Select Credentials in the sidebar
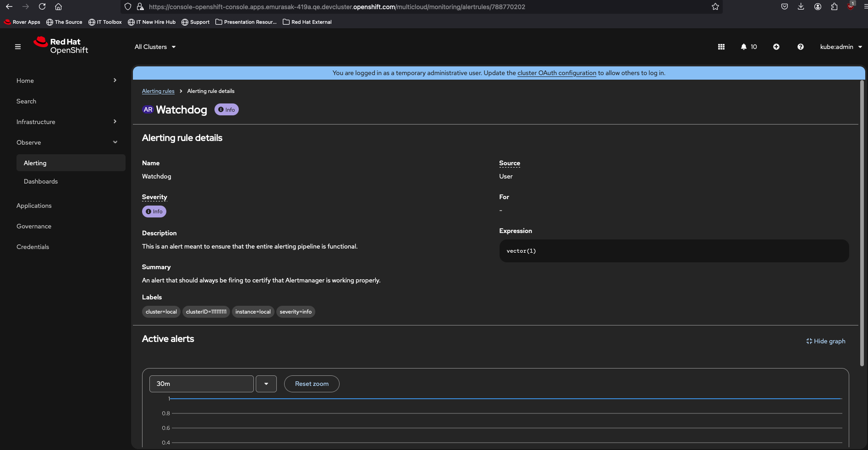The image size is (868, 450). tap(33, 247)
